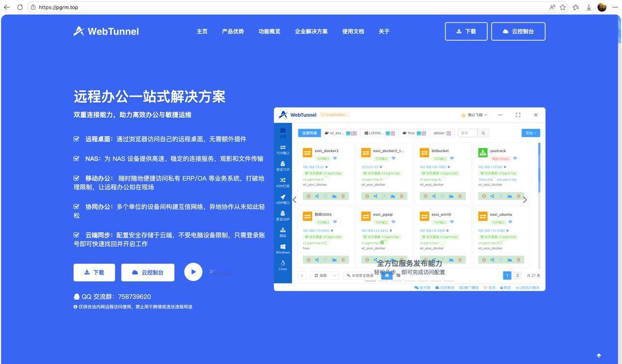This screenshot has height=364, width=622.
Task: Go to the 主页 nav item
Action: point(202,31)
